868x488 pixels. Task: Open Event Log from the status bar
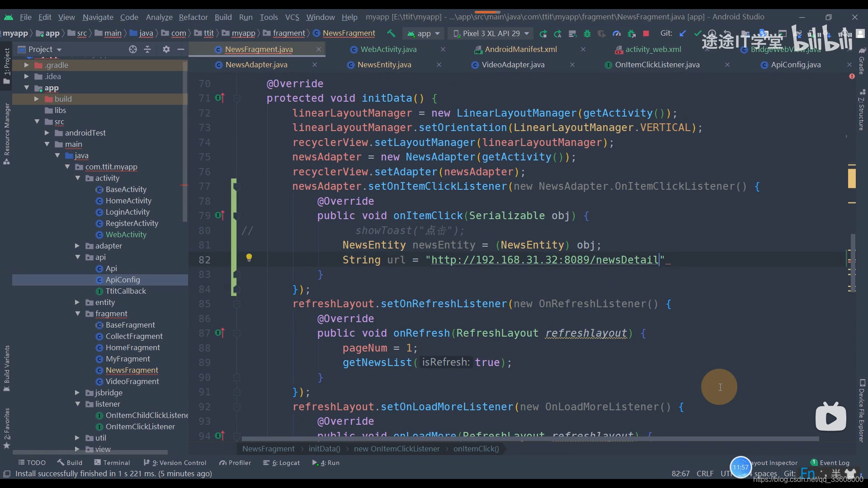(830, 463)
